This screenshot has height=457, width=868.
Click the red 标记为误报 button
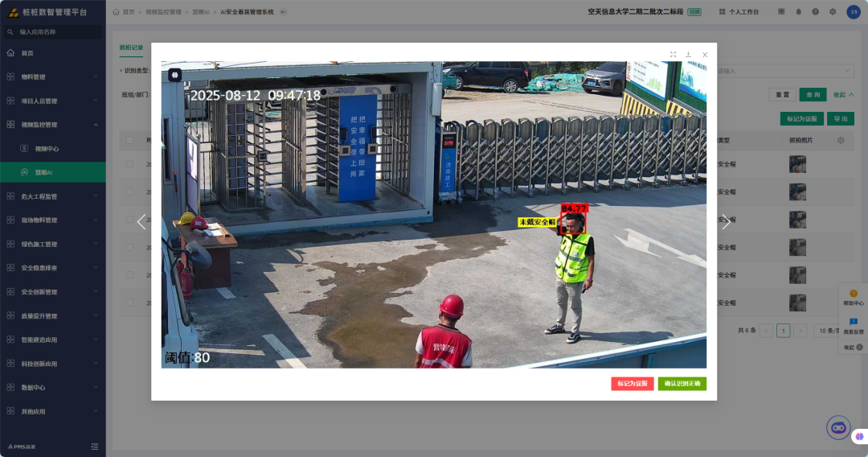pos(633,383)
